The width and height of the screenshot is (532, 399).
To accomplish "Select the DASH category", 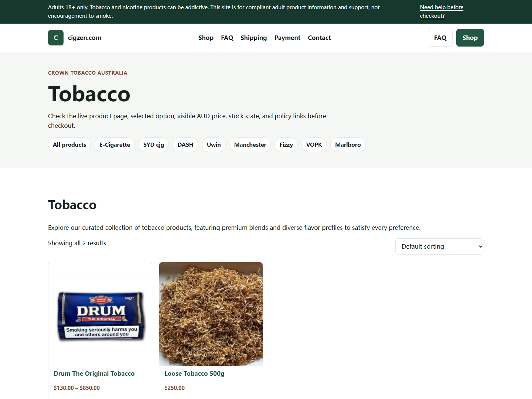I will [x=185, y=145].
